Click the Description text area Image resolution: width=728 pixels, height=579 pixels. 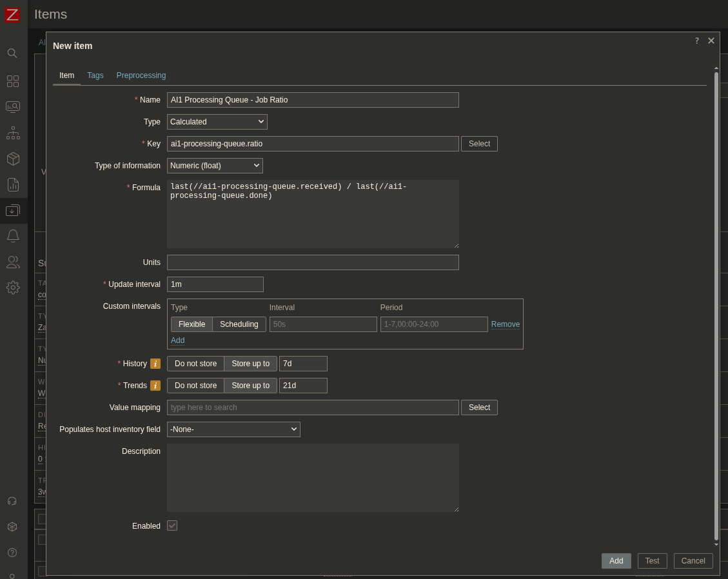[313, 478]
